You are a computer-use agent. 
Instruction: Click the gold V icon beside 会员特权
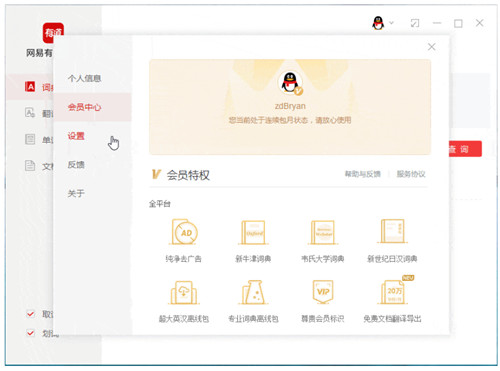point(156,174)
